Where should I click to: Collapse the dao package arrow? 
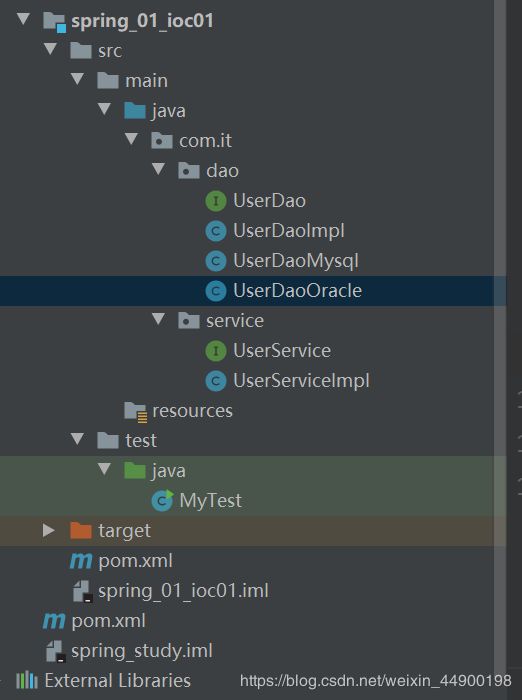click(x=158, y=169)
